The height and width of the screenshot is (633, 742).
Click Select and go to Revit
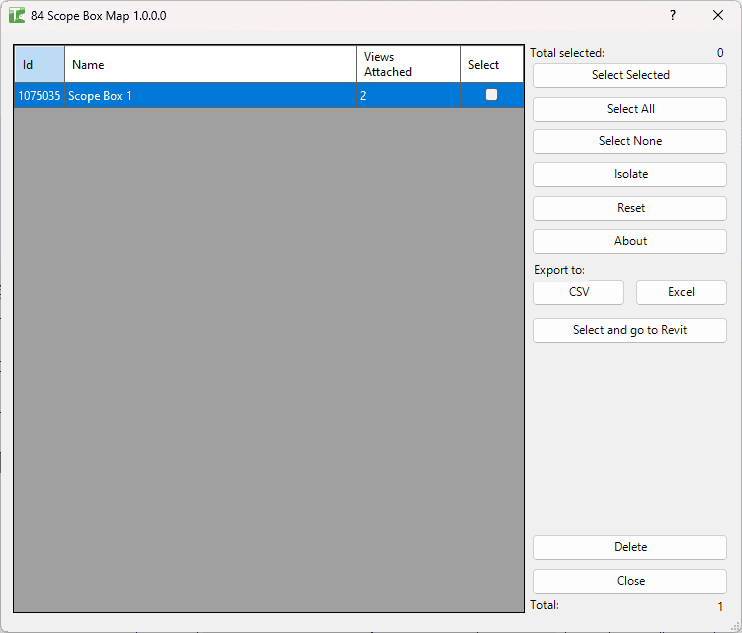[630, 330]
